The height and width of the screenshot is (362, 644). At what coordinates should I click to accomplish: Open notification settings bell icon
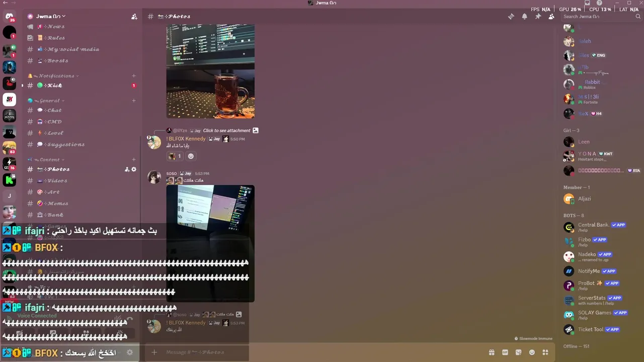click(524, 17)
